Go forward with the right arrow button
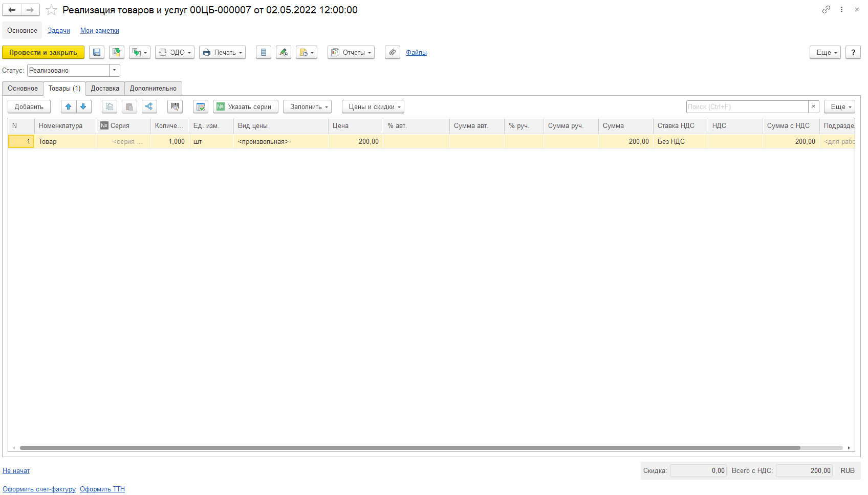The height and width of the screenshot is (495, 868). click(x=30, y=10)
